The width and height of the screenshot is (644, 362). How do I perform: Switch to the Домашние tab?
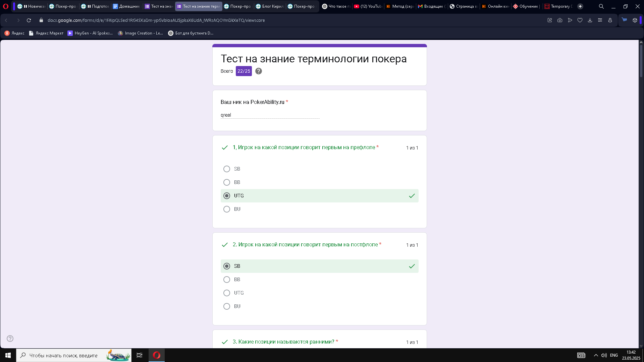tap(126, 6)
